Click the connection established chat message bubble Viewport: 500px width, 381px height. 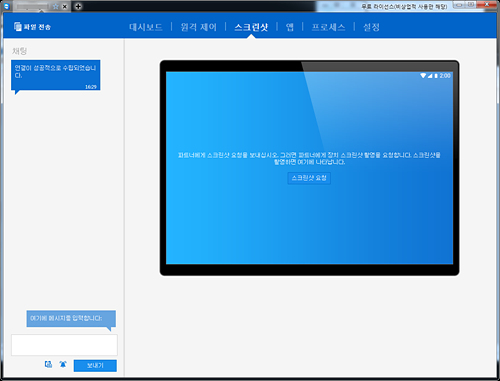[x=56, y=75]
